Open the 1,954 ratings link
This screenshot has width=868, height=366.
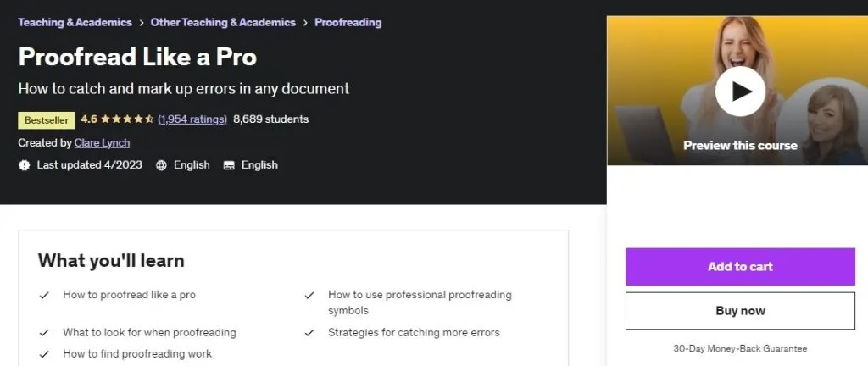[192, 119]
